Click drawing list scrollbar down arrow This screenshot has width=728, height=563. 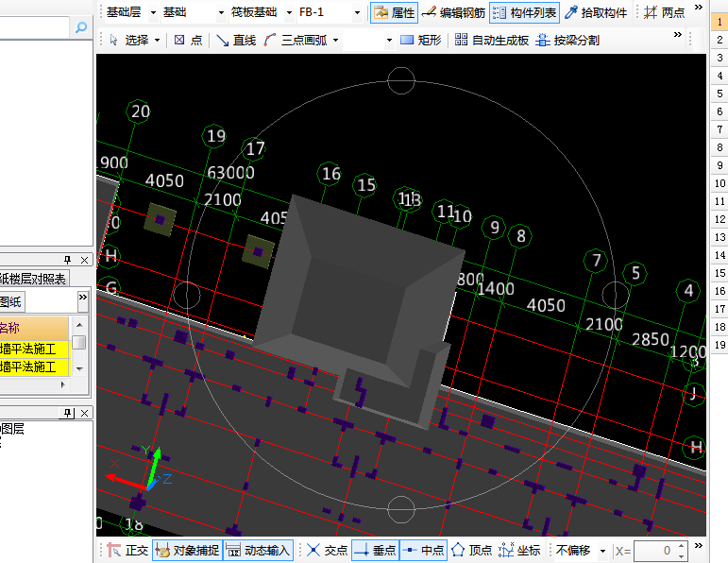click(x=79, y=368)
